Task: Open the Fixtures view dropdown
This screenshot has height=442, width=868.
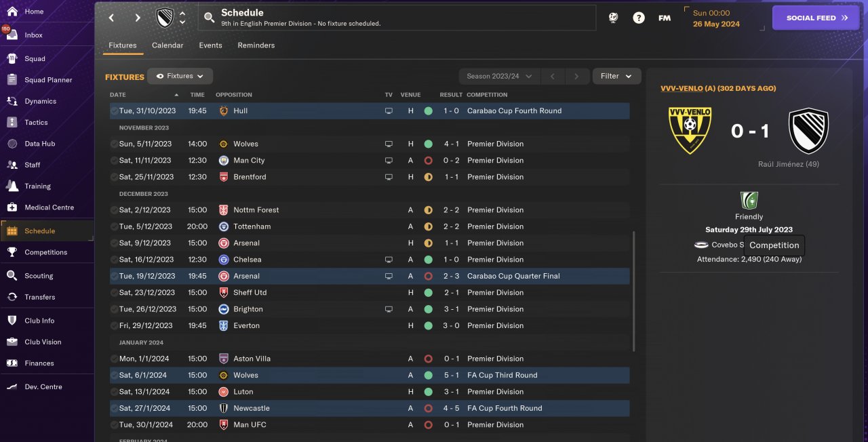Action: pos(180,77)
